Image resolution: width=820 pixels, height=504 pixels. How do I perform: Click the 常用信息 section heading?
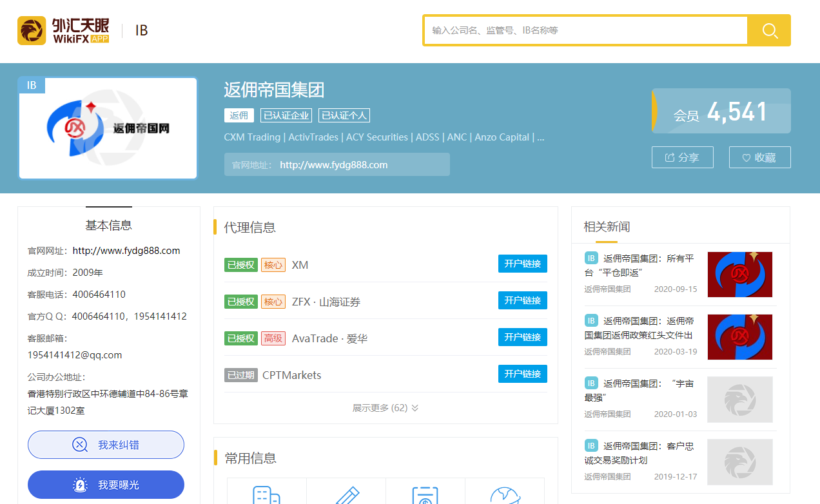(x=250, y=458)
